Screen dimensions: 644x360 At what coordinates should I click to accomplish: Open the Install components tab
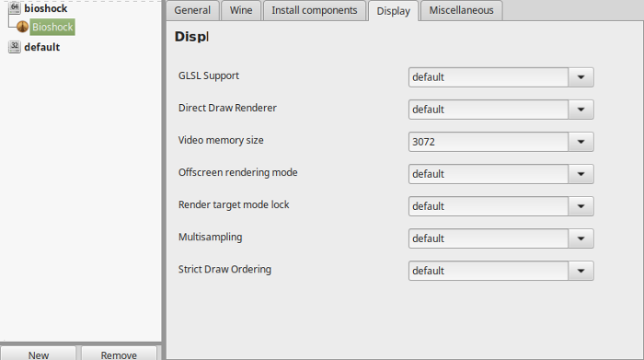[315, 10]
